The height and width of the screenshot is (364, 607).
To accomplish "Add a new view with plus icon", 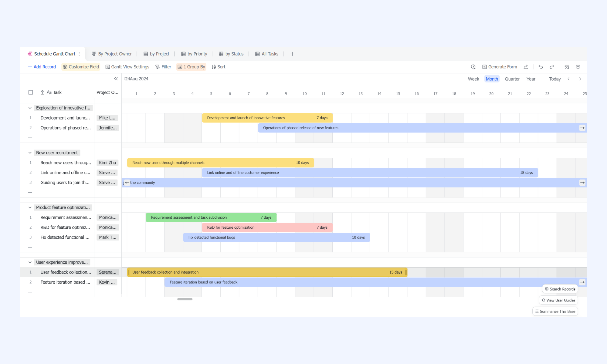I will (292, 54).
